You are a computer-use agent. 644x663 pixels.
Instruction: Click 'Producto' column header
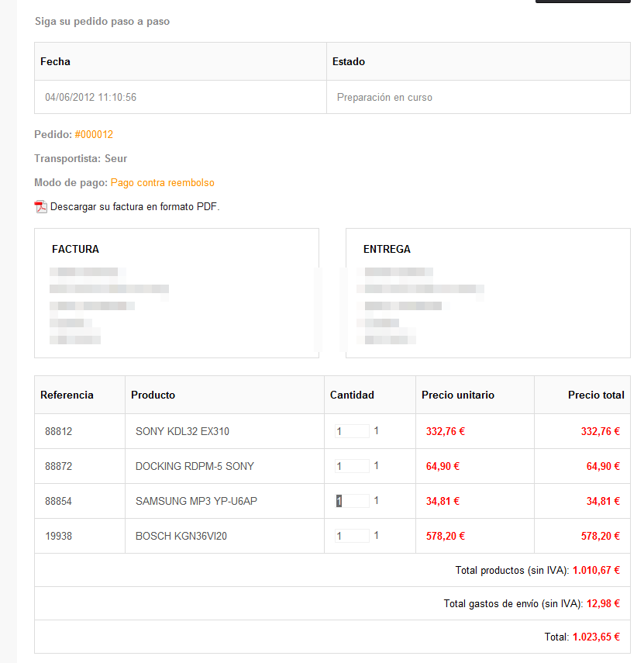pyautogui.click(x=225, y=395)
